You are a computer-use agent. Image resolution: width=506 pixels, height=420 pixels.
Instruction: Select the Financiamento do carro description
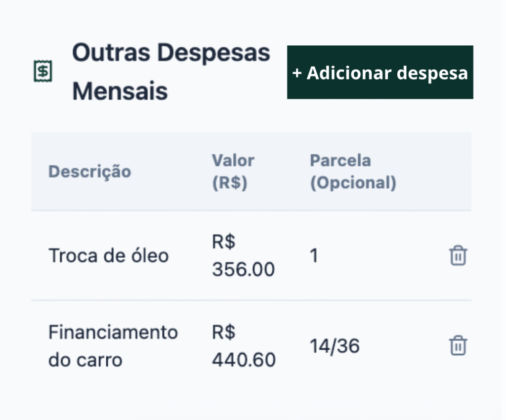113,345
